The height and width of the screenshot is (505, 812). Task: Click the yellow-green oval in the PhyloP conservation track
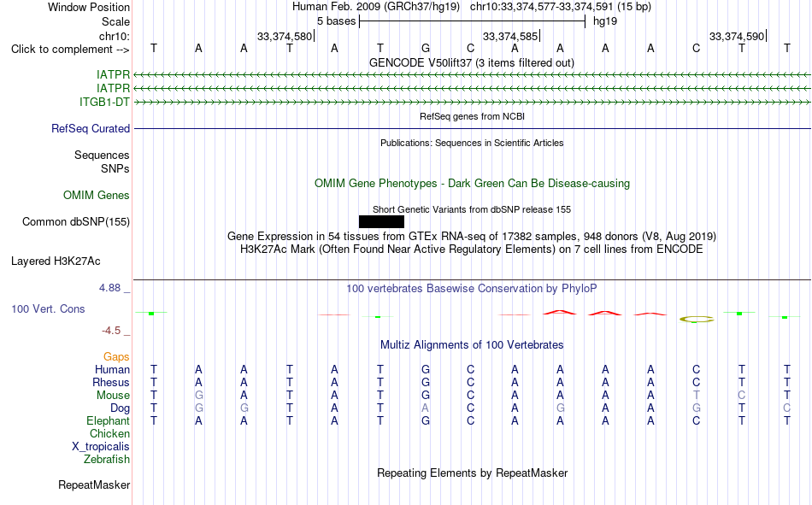697,319
